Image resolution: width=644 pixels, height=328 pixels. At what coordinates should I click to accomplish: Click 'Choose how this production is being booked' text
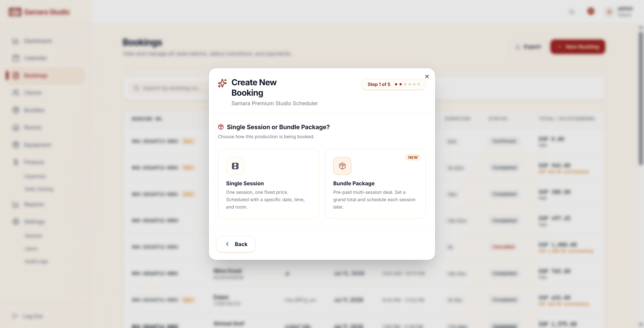coord(266,137)
